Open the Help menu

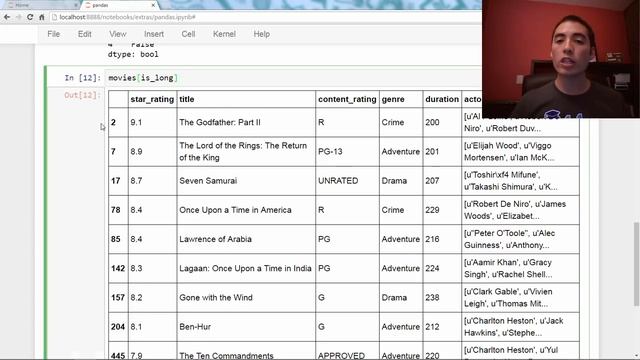pos(262,34)
